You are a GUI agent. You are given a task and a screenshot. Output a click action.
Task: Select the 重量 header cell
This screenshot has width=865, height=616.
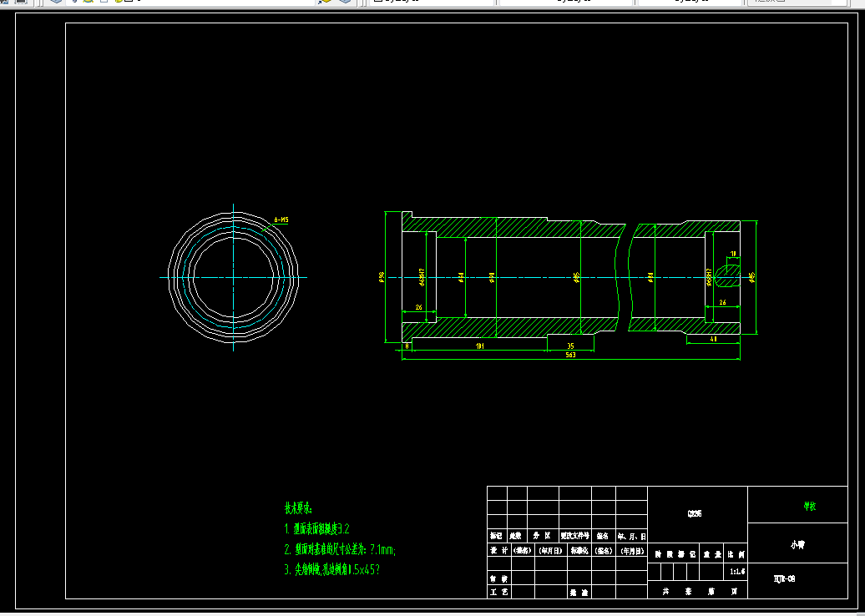click(x=711, y=554)
